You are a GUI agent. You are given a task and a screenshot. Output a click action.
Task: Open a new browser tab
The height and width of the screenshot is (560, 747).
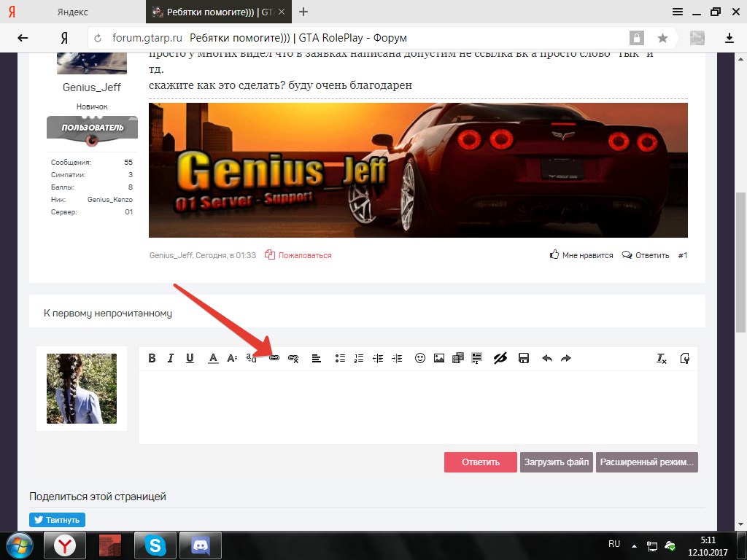(x=303, y=12)
